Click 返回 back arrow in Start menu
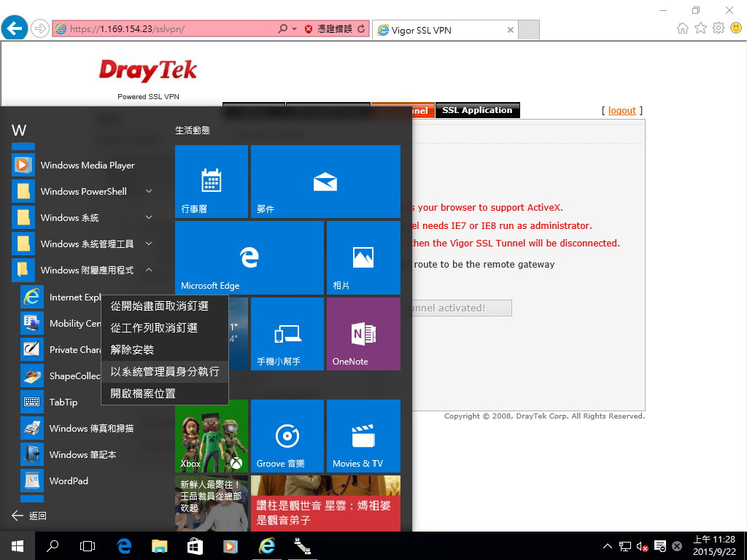This screenshot has height=560, width=747. click(29, 516)
